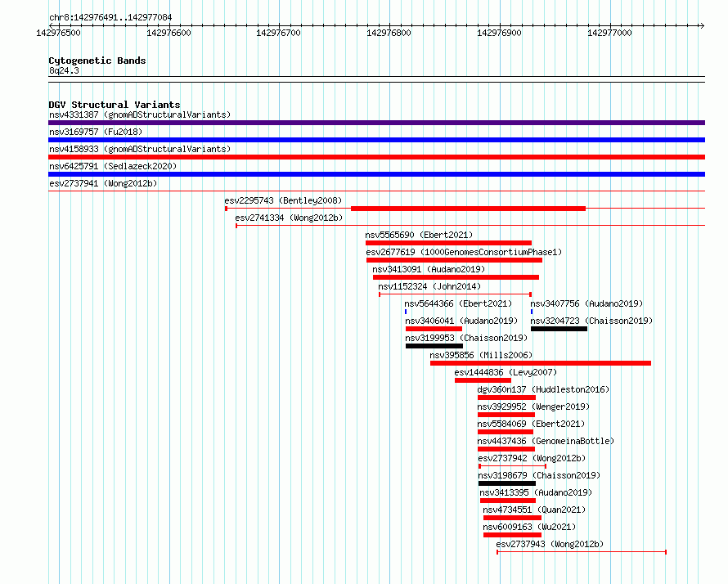Click the DGV Structural Variants track heading
The height and width of the screenshot is (584, 728).
[x=115, y=105]
